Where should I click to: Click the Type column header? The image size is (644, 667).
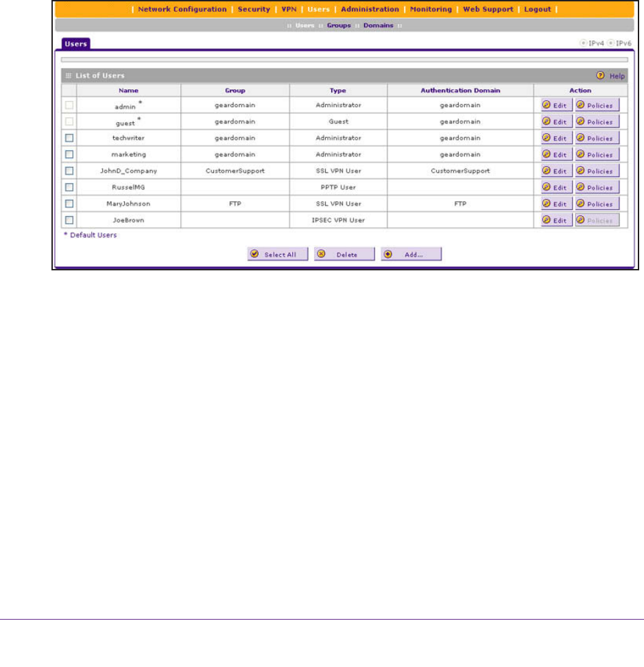click(x=338, y=91)
